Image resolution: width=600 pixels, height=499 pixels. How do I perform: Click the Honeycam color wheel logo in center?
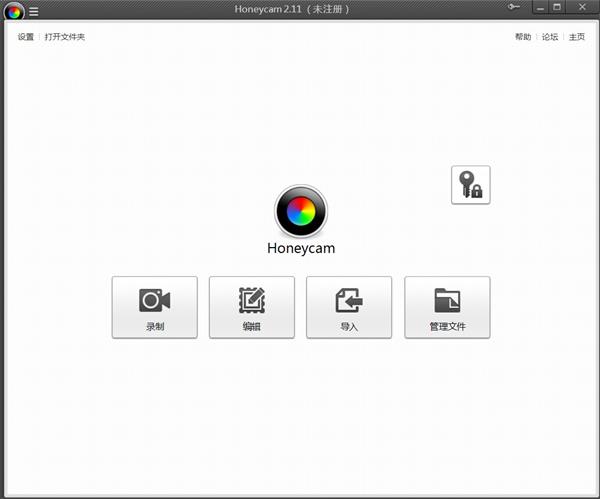(300, 211)
